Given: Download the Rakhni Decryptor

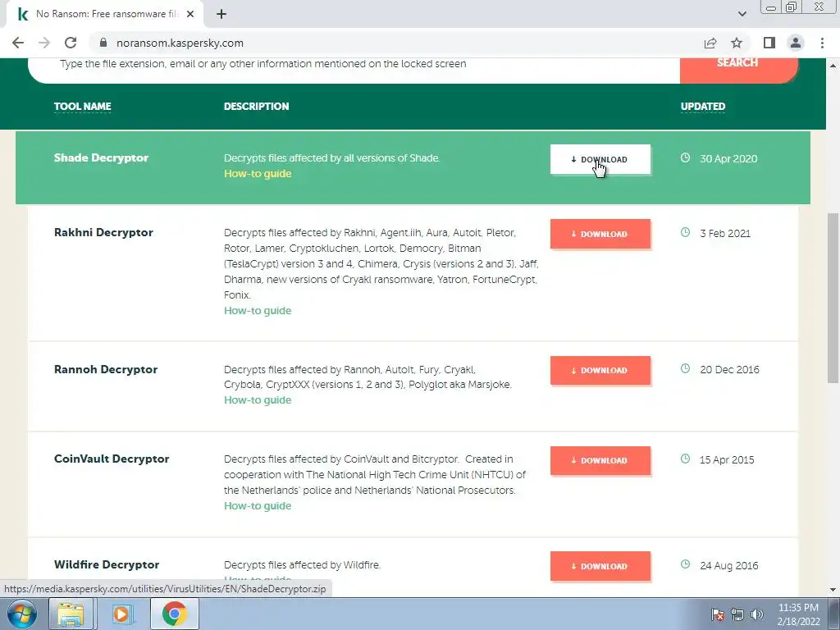Looking at the screenshot, I should click(600, 234).
